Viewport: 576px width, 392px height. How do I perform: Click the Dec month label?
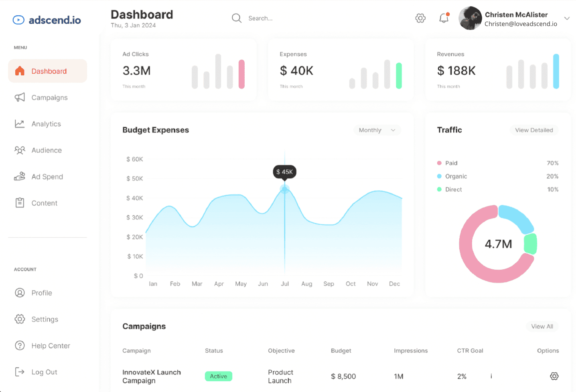[x=394, y=283]
